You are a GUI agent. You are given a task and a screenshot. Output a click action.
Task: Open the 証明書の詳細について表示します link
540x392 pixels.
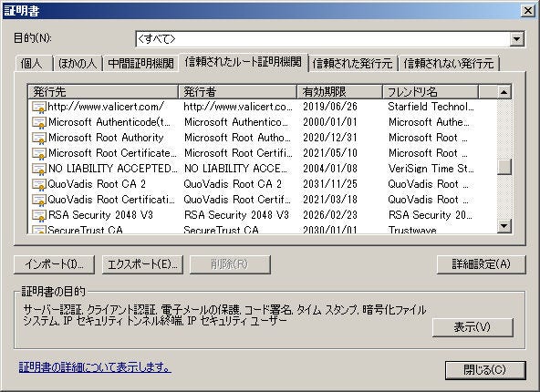(x=95, y=367)
